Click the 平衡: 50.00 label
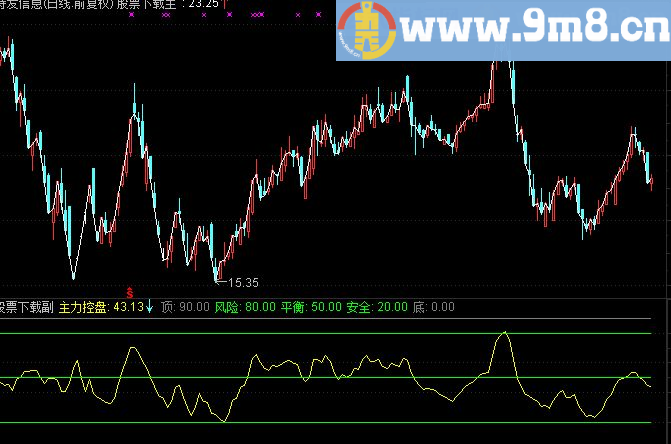The image size is (671, 444). [x=311, y=307]
